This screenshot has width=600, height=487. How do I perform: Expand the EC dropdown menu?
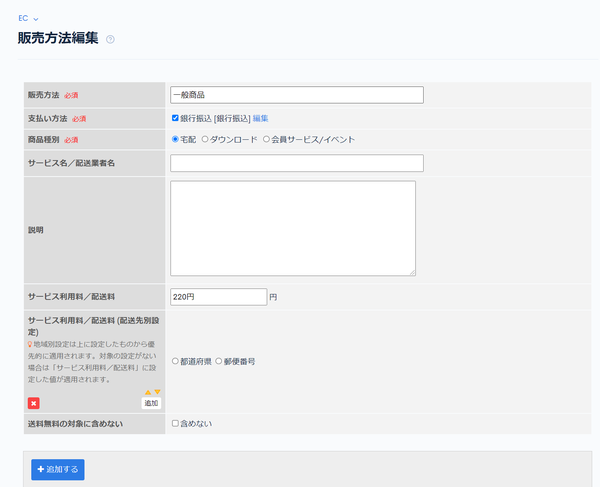click(x=28, y=18)
